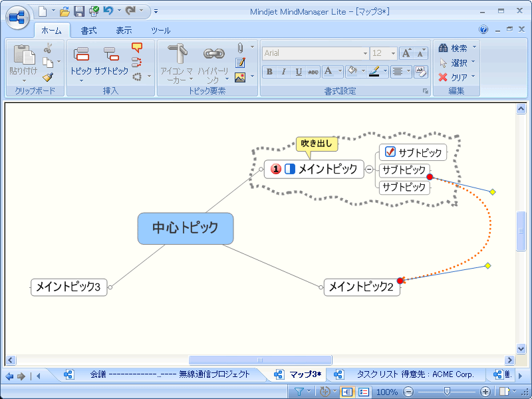Screen dimensions: 532x399
Task: Cut selection with the scissors icon
Action: tap(48, 48)
